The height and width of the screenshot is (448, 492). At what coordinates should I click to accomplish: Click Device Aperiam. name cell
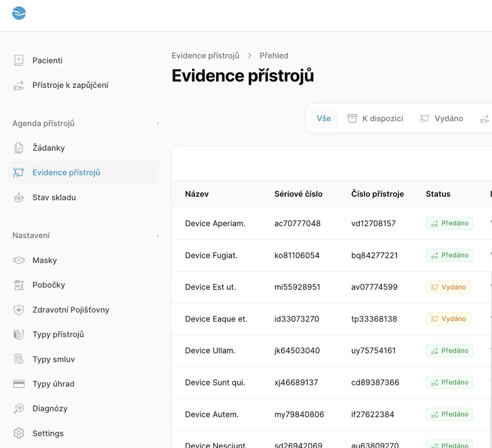coord(215,224)
